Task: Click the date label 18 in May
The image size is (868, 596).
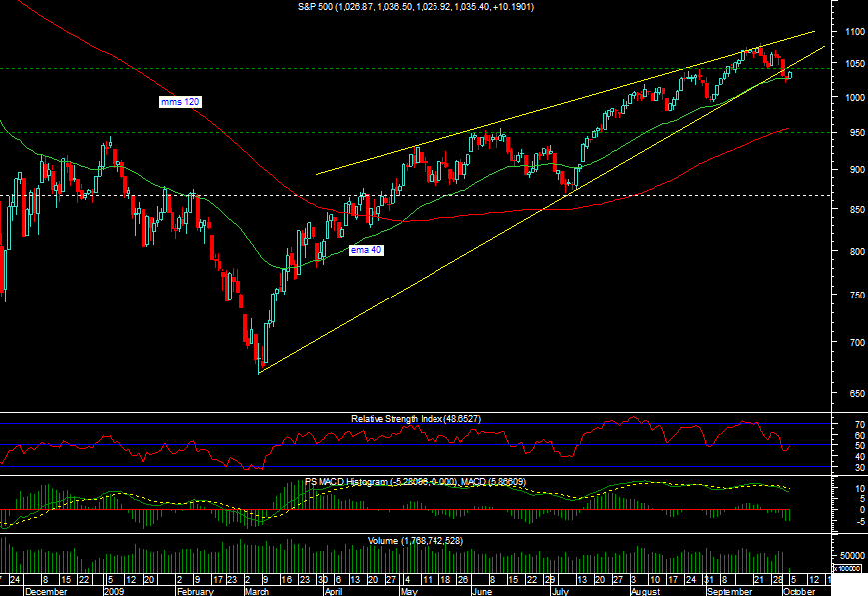Action: (x=445, y=579)
